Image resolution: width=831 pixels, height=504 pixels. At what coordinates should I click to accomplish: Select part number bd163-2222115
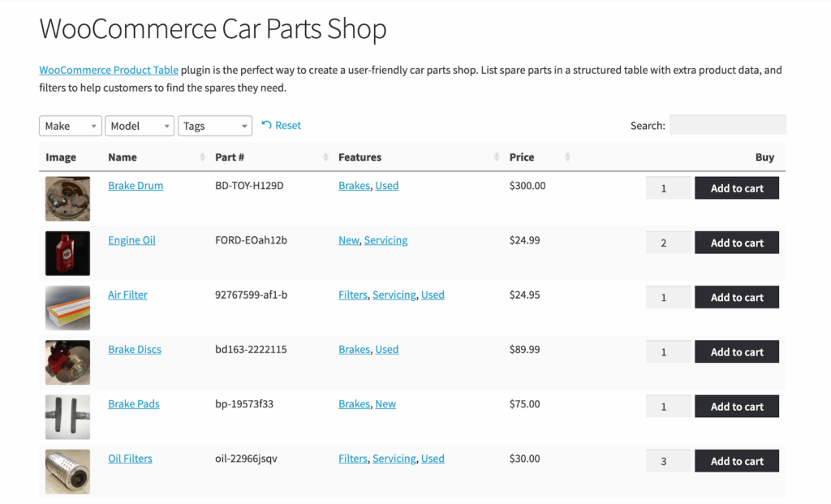pos(251,349)
